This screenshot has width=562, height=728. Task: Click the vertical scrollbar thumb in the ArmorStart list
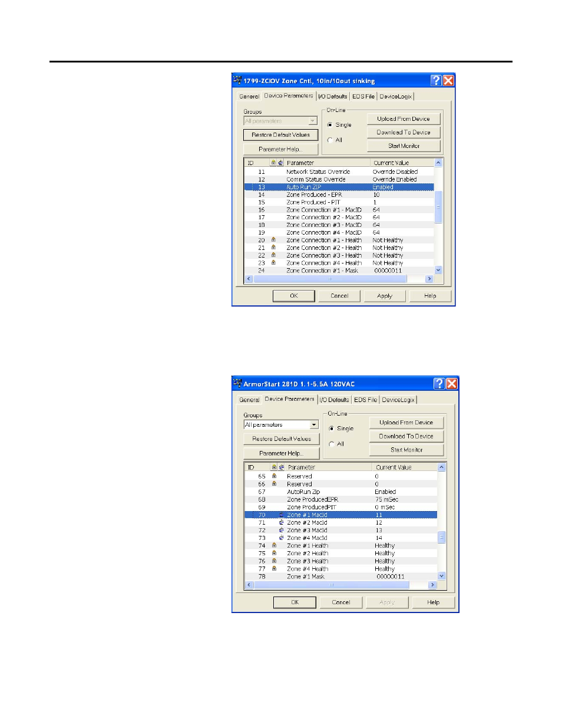(x=442, y=537)
